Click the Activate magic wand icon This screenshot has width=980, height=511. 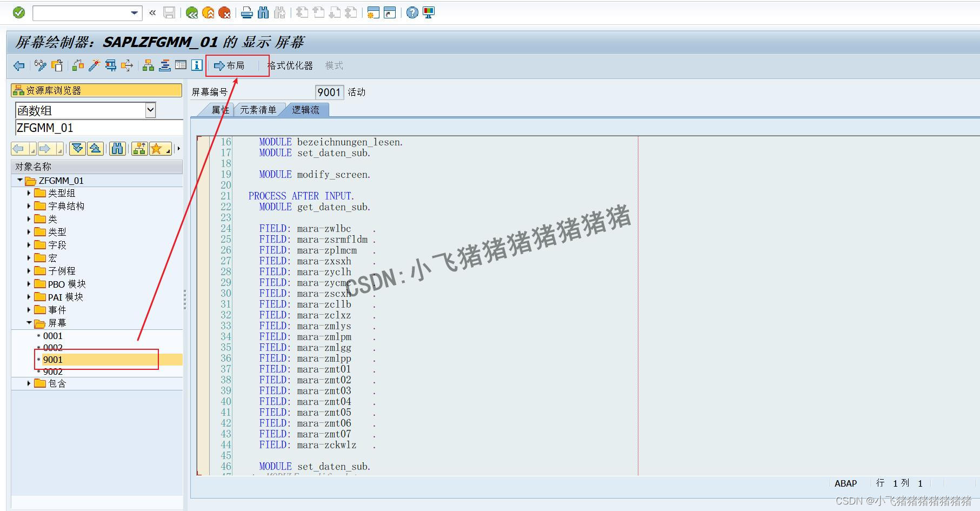pos(94,65)
